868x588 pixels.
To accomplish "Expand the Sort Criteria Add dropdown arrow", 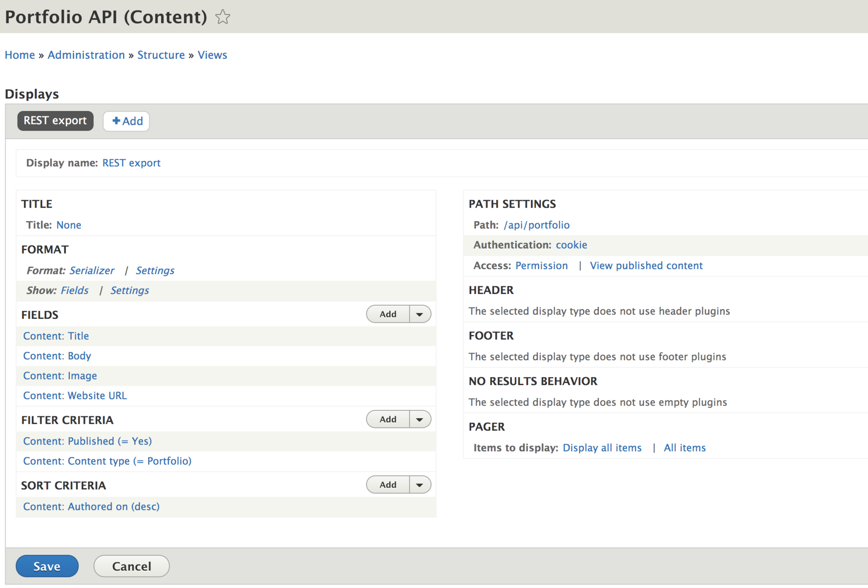I will 420,485.
